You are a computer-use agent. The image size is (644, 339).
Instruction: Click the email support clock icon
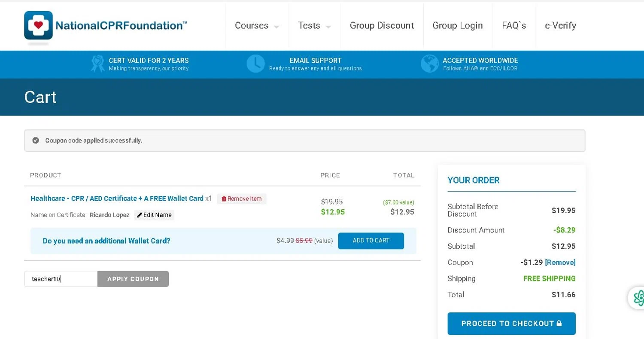coord(255,64)
